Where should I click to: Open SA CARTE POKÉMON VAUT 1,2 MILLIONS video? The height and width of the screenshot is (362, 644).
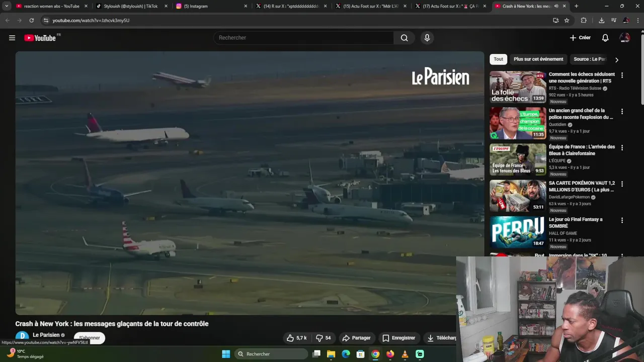tap(582, 187)
